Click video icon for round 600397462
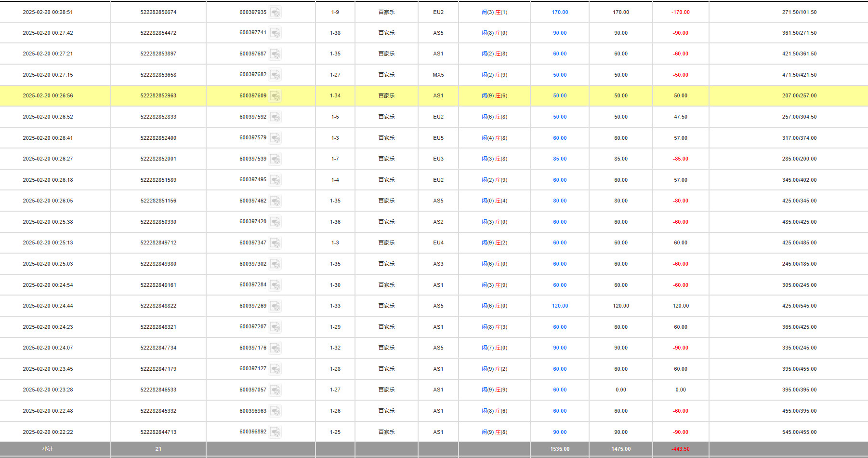Viewport: 868px width, 458px height. click(x=275, y=201)
